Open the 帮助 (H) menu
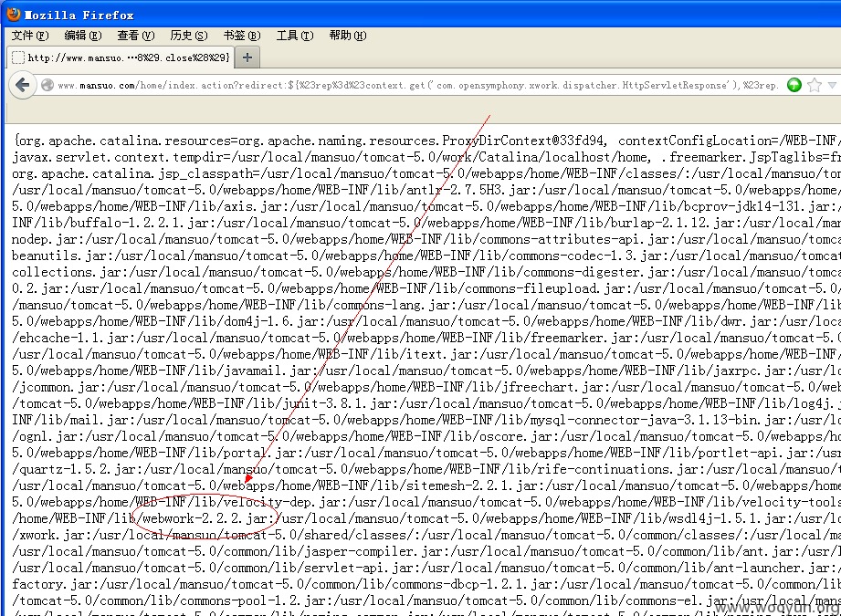The height and width of the screenshot is (616, 841). tap(348, 36)
